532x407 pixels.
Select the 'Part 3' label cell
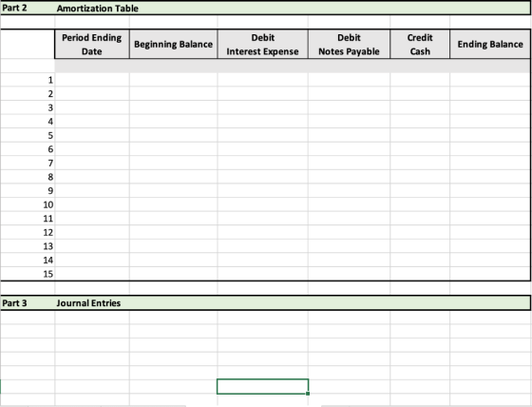click(28, 302)
